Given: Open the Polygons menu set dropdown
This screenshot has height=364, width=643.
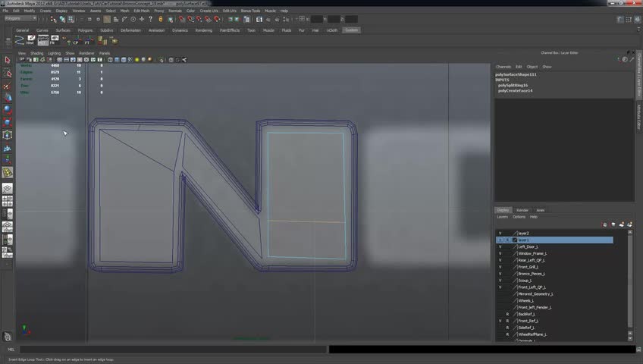Looking at the screenshot, I should (20, 18).
